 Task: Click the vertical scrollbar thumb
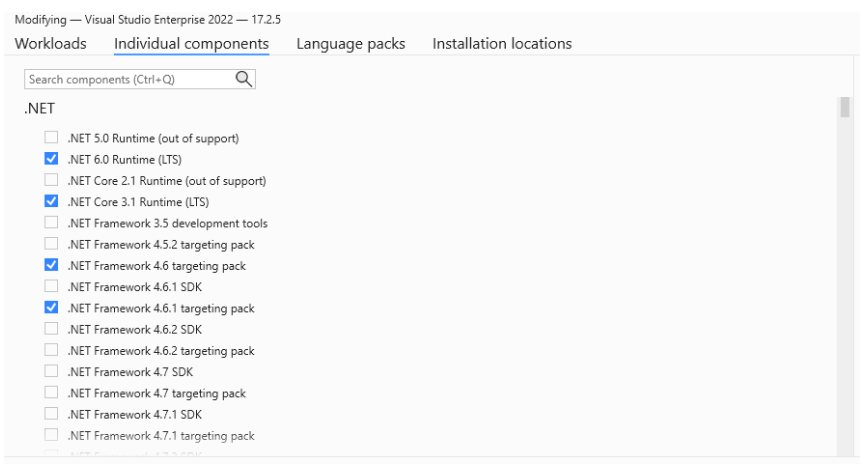(x=845, y=107)
